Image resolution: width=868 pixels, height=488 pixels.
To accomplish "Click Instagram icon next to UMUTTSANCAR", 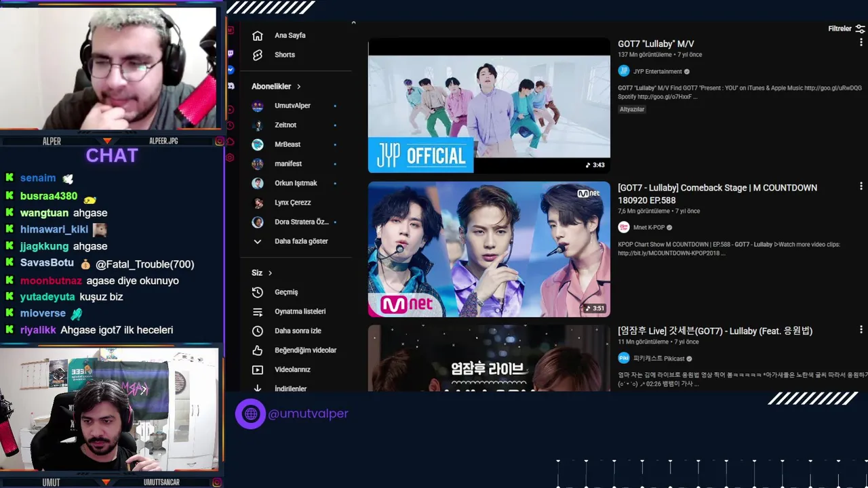I will 217,483.
